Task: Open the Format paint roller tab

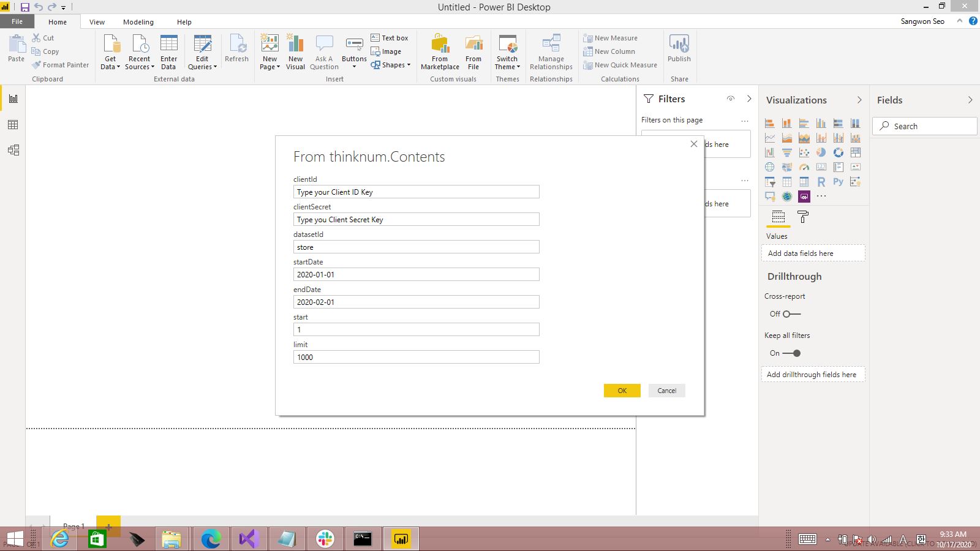Action: pyautogui.click(x=803, y=217)
